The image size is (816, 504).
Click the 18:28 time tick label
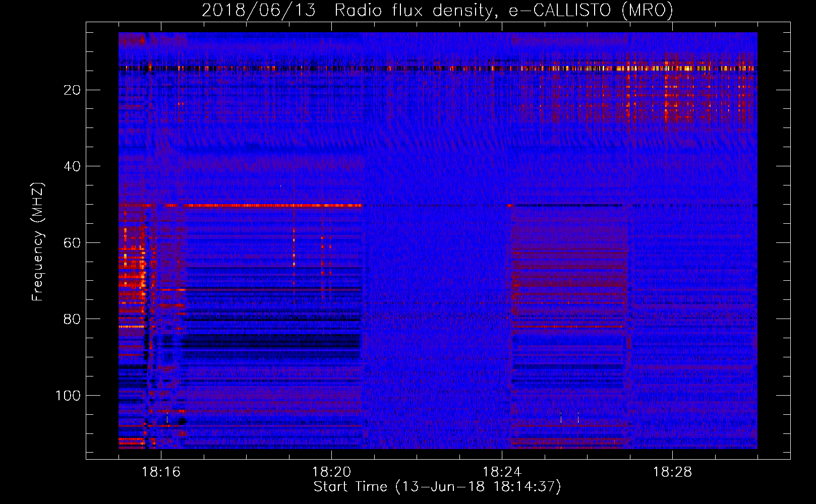click(672, 472)
